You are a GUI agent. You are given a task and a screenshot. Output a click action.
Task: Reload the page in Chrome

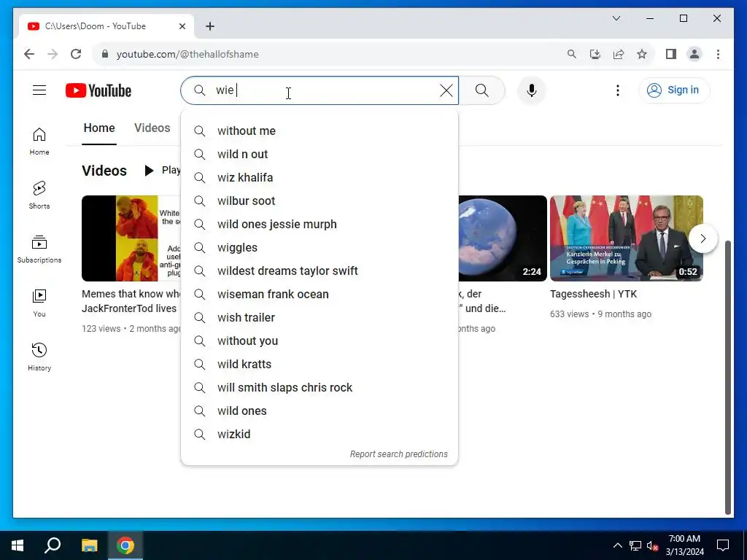76,54
